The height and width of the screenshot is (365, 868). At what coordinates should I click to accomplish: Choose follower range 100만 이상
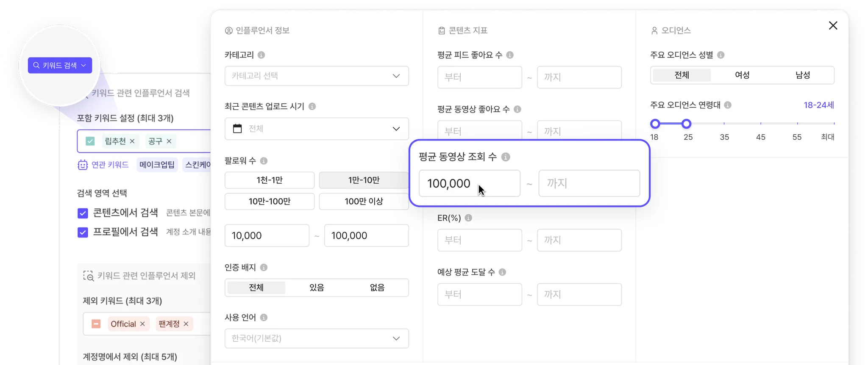coord(364,201)
